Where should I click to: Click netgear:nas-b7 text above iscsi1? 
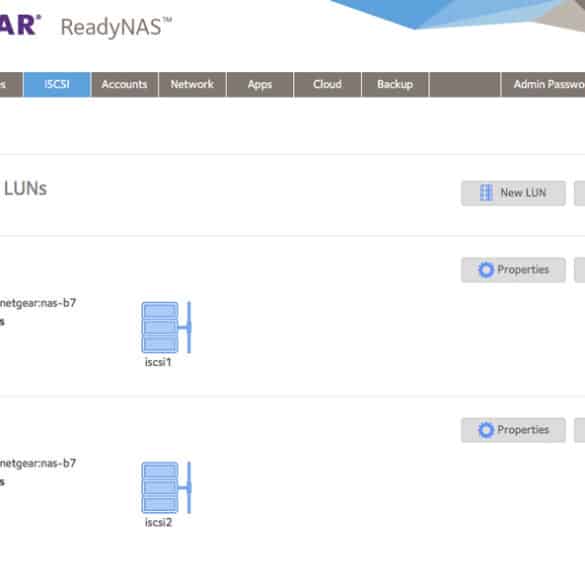(x=38, y=303)
